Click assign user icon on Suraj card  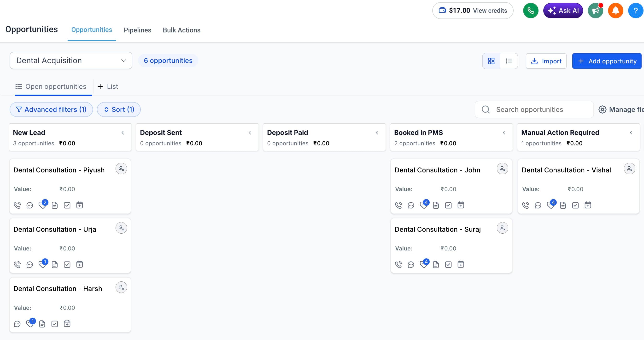click(503, 228)
